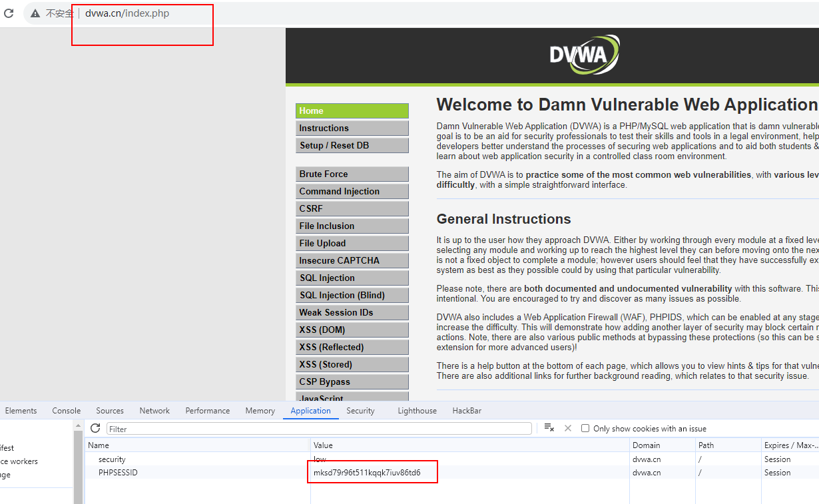Sort cookies by the Domain column header
Screen dimensions: 819x504
pyautogui.click(x=647, y=445)
